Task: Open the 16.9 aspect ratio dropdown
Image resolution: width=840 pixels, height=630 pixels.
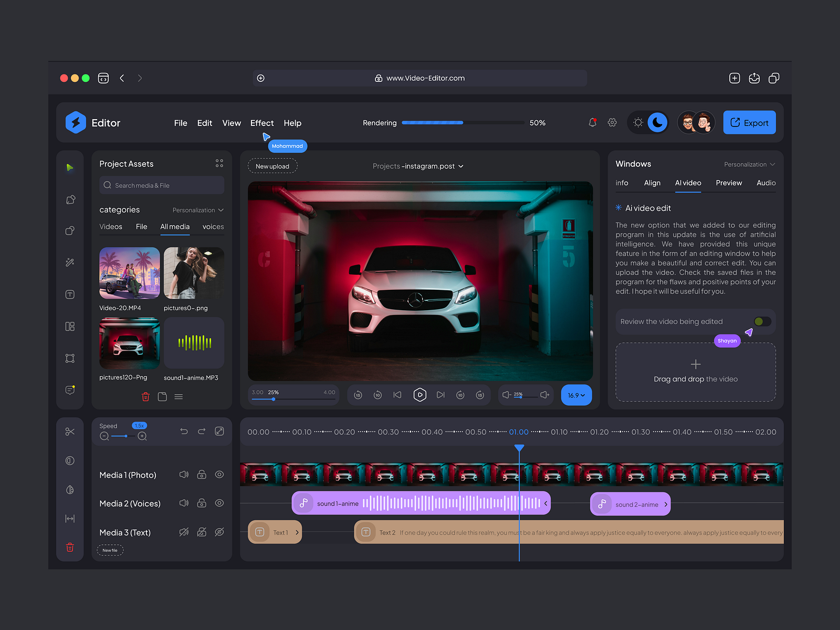Action: [x=576, y=395]
